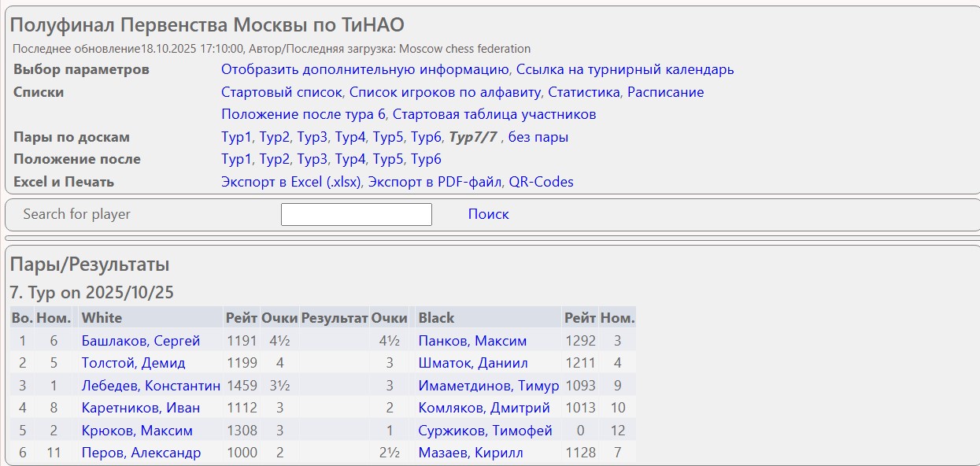Screen dimensions: 980x466
Task: Open player Панков, Максим profile
Action: [472, 341]
